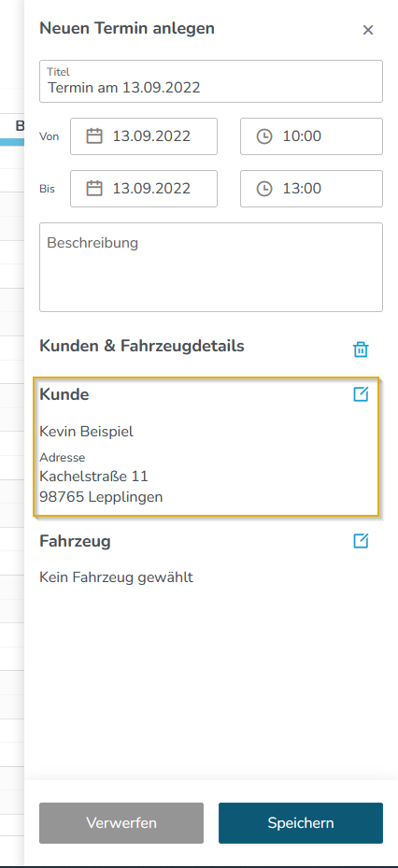Screen dimensions: 398x868
Task: Click the calendar icon in the Von date field
Action: (x=94, y=136)
